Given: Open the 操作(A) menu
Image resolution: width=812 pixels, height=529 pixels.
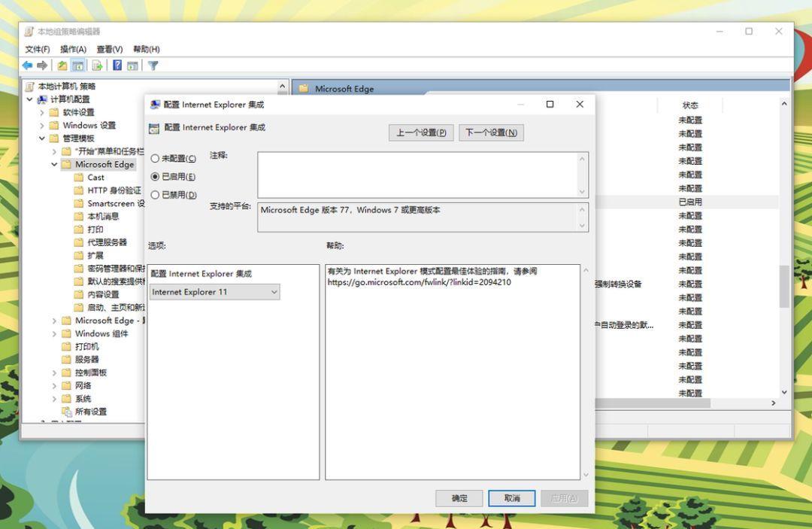Looking at the screenshot, I should click(73, 49).
